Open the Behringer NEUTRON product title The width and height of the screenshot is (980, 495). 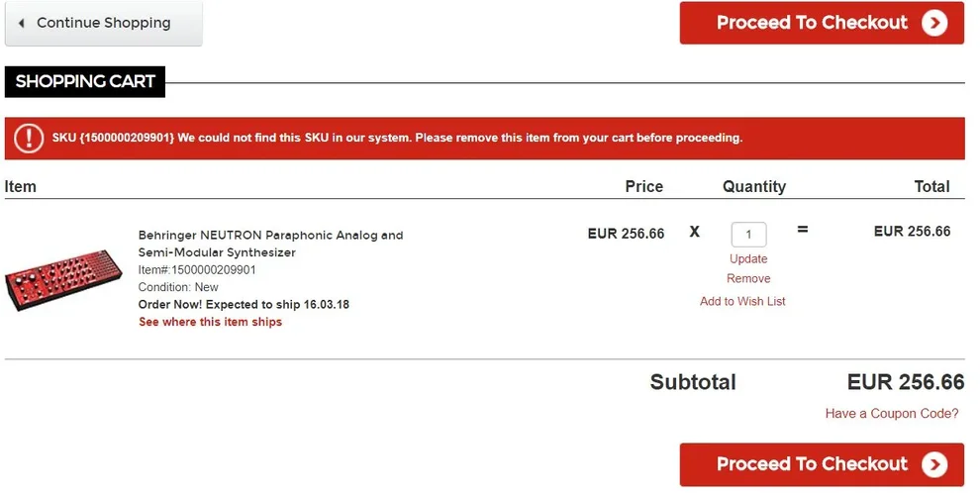pos(270,244)
